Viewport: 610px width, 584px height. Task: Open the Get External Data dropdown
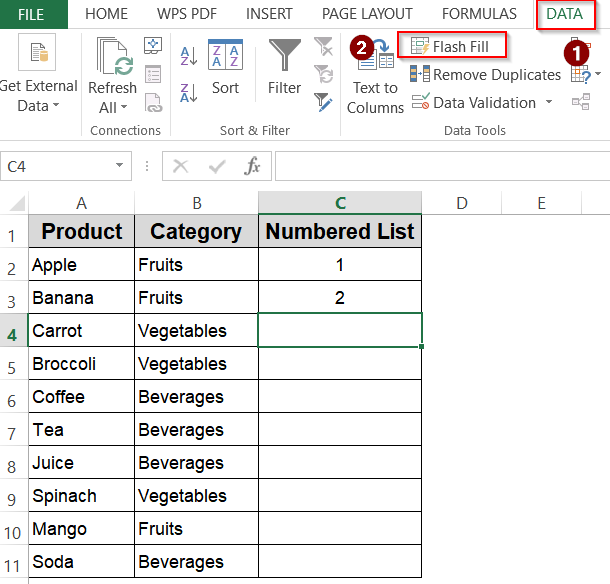pyautogui.click(x=38, y=106)
